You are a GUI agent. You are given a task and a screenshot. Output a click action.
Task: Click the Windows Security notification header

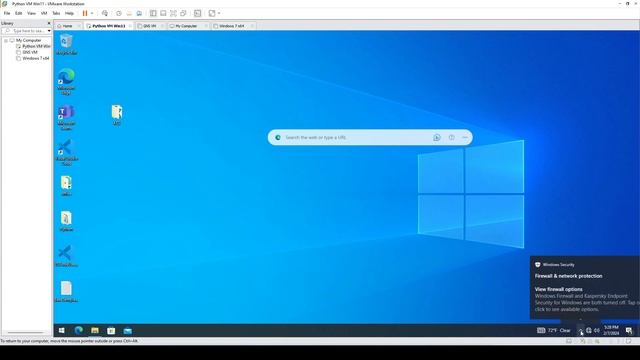tap(555, 264)
